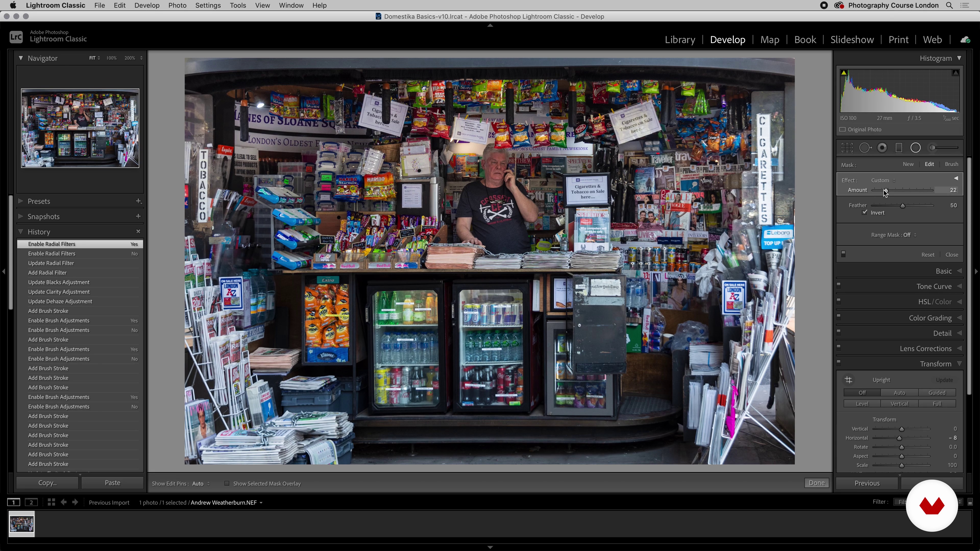Open grid view from filmstrip toolbar

point(51,502)
